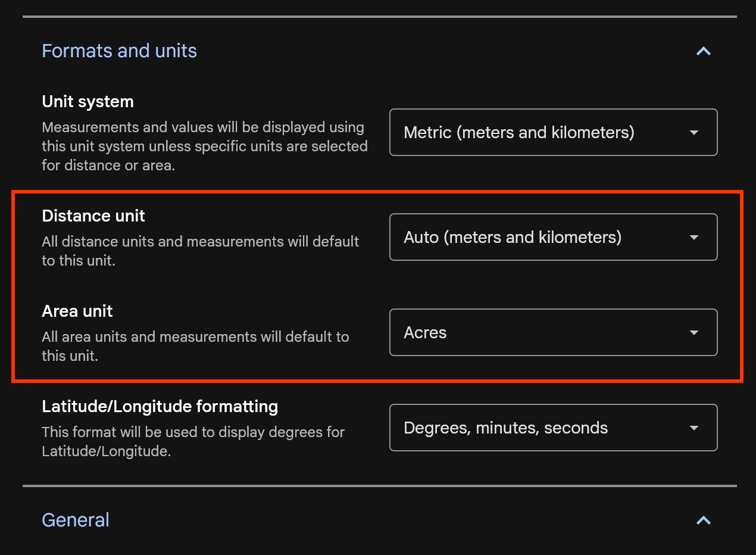Click the text starting 'Measurements and values will be displayed'
The height and width of the screenshot is (555, 756).
tap(205, 146)
